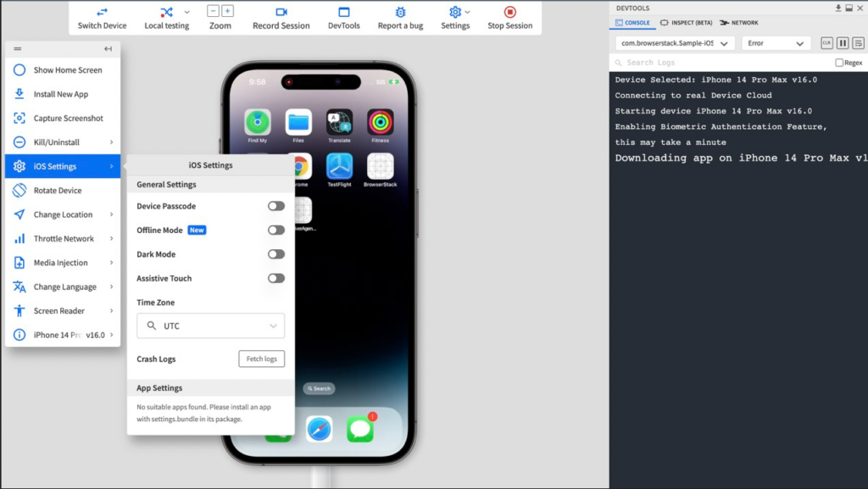Open Fitness app on iPhone
Viewport: 868px width, 489px height.
click(x=381, y=123)
